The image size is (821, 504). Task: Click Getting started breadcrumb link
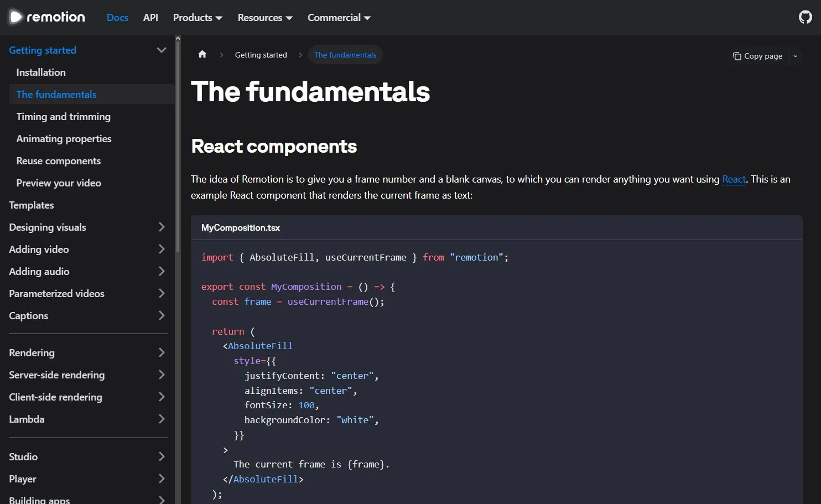[x=261, y=55]
